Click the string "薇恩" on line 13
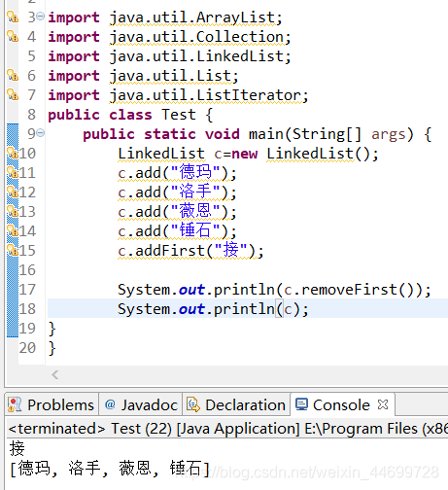The height and width of the screenshot is (490, 448). pos(195,212)
